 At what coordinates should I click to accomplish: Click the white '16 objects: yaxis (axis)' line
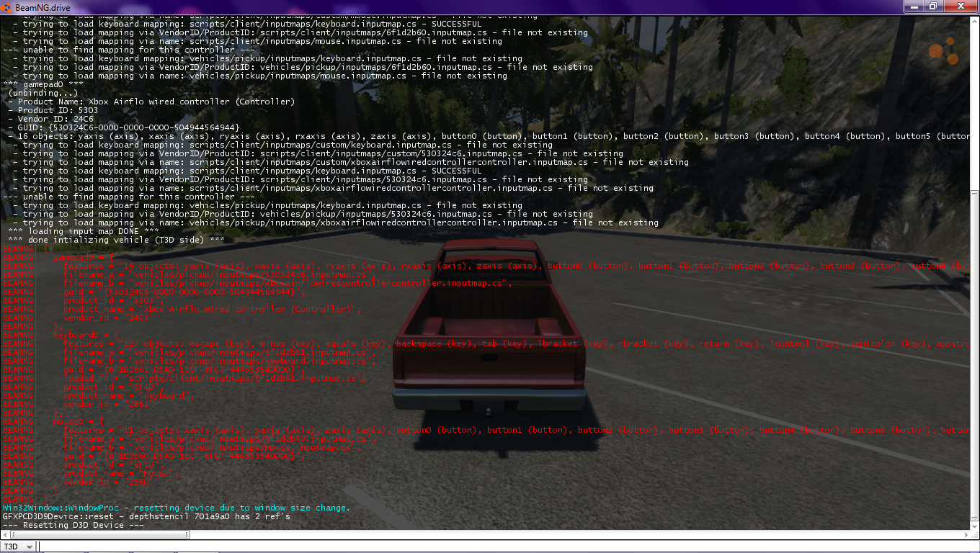489,136
